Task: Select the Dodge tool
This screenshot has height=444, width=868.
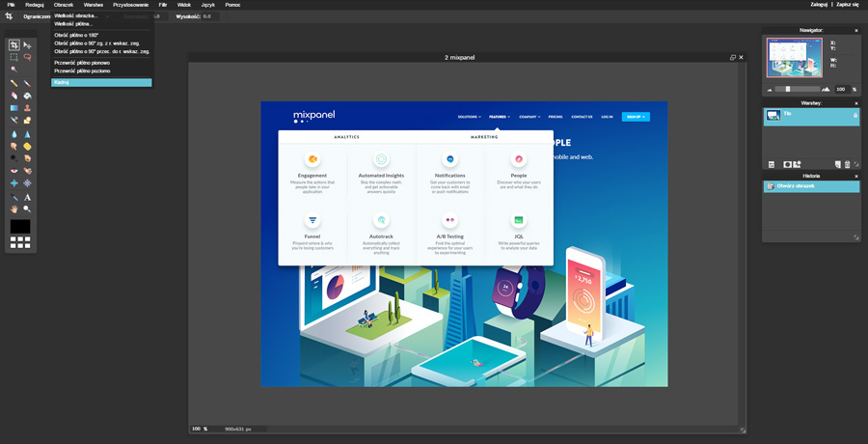Action: (14, 158)
